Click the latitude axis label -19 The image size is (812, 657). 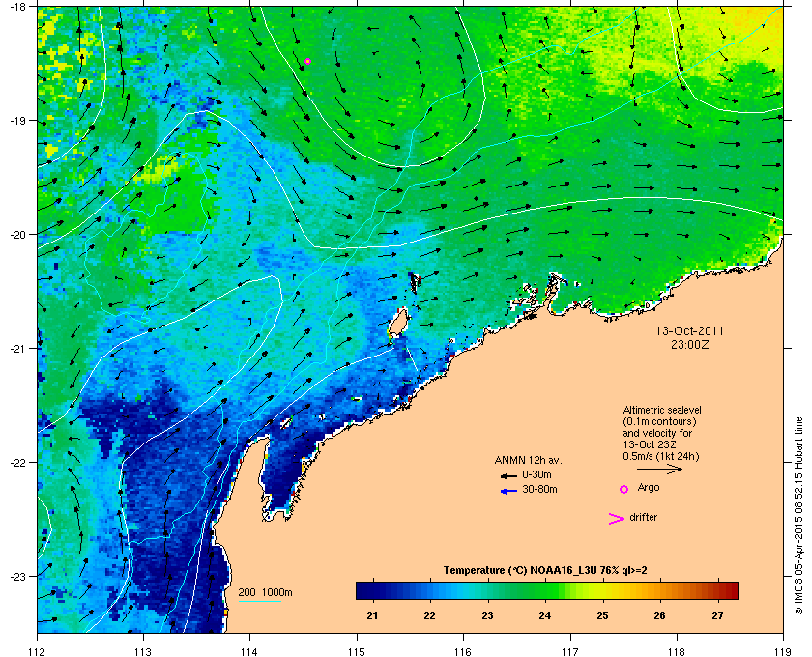click(x=16, y=121)
